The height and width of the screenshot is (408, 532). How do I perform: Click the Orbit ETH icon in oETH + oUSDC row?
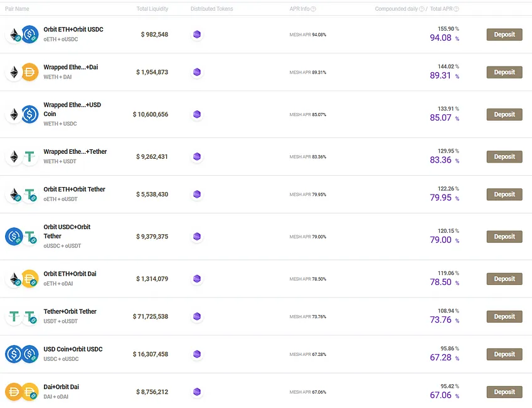(14, 35)
